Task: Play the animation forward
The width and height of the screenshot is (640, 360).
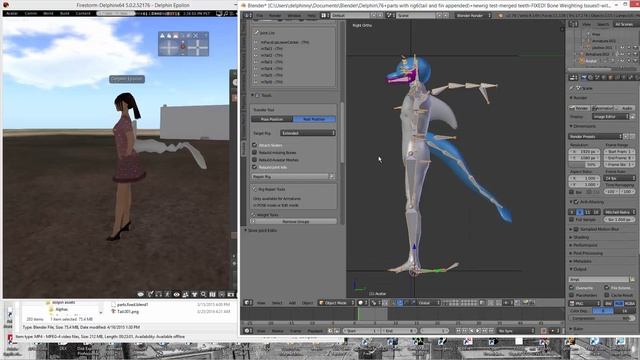Action: [478, 331]
